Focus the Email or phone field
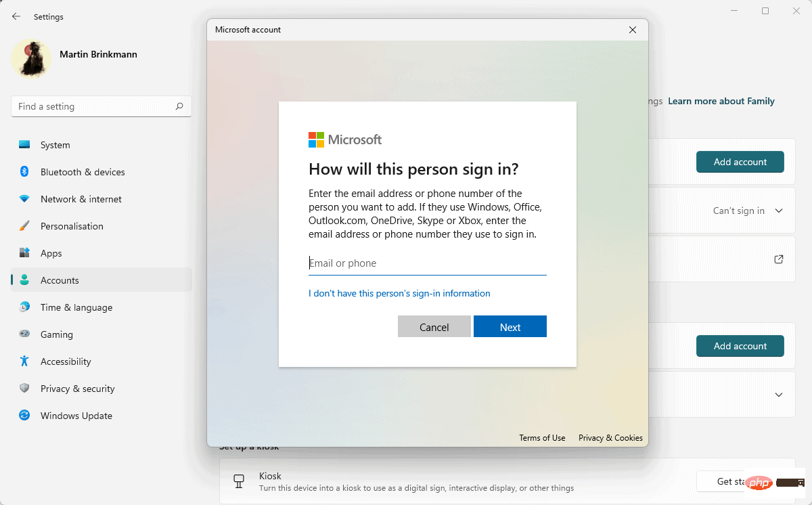 428,263
